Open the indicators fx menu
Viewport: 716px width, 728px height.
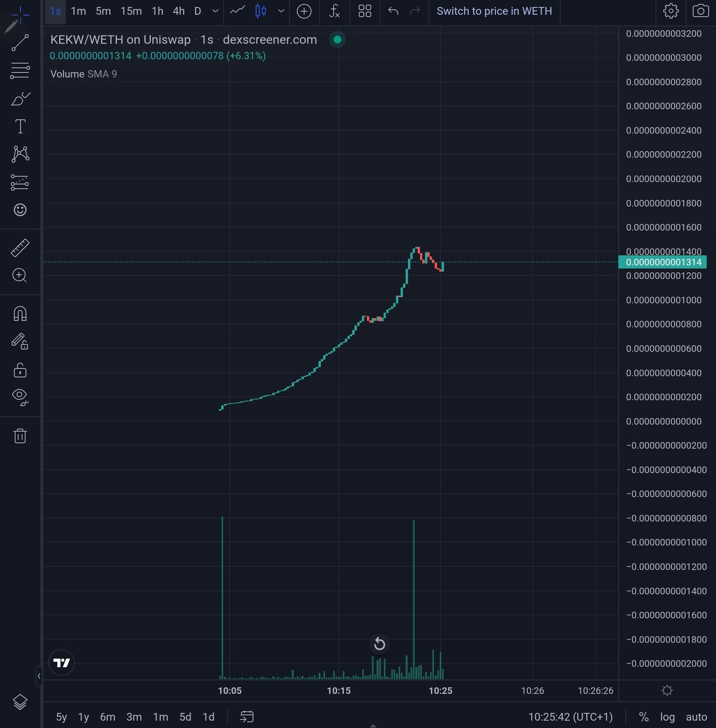click(334, 11)
